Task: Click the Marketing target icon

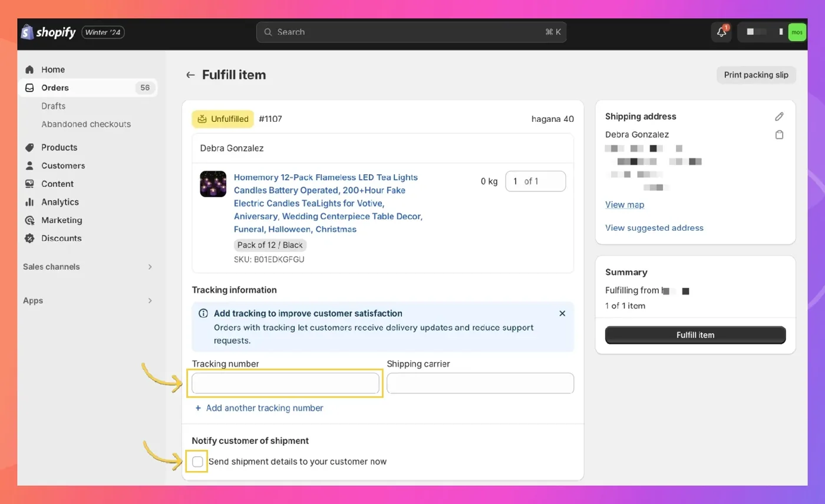Action: pos(29,220)
